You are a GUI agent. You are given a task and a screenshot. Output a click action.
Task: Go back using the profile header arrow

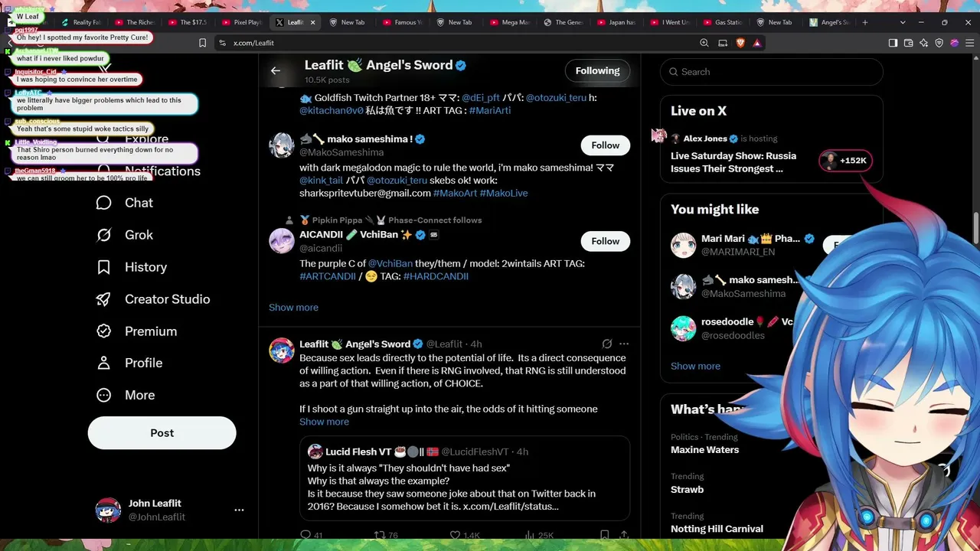276,71
